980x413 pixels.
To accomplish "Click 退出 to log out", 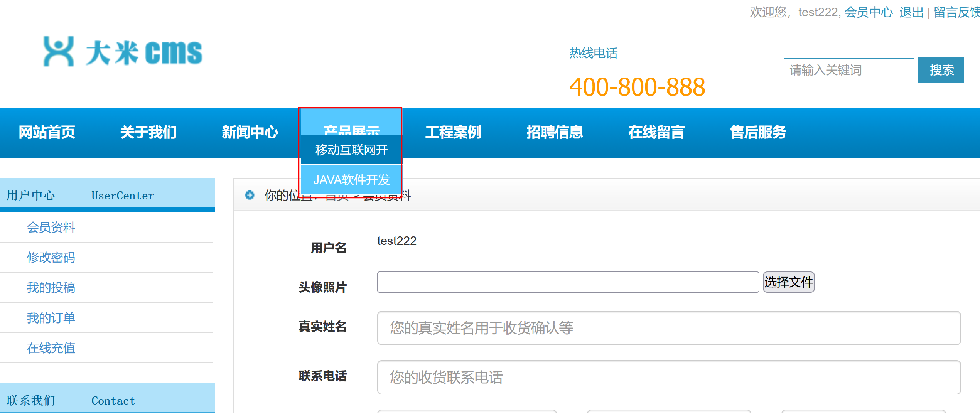I will tap(912, 12).
